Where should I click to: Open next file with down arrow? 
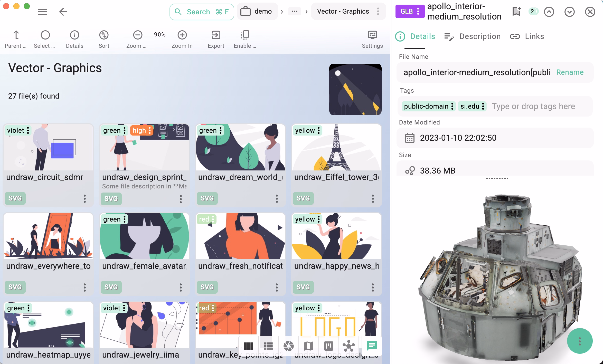click(569, 12)
